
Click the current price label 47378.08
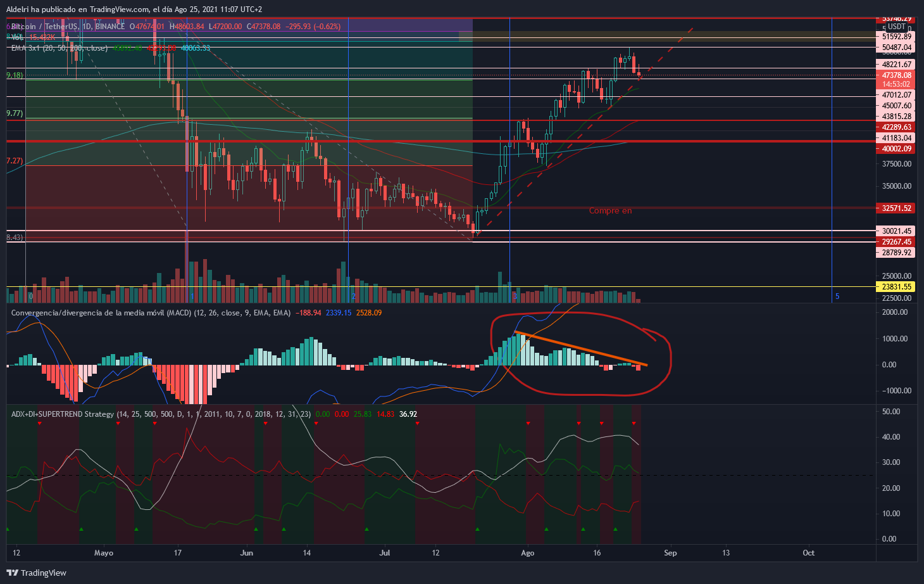click(x=897, y=75)
